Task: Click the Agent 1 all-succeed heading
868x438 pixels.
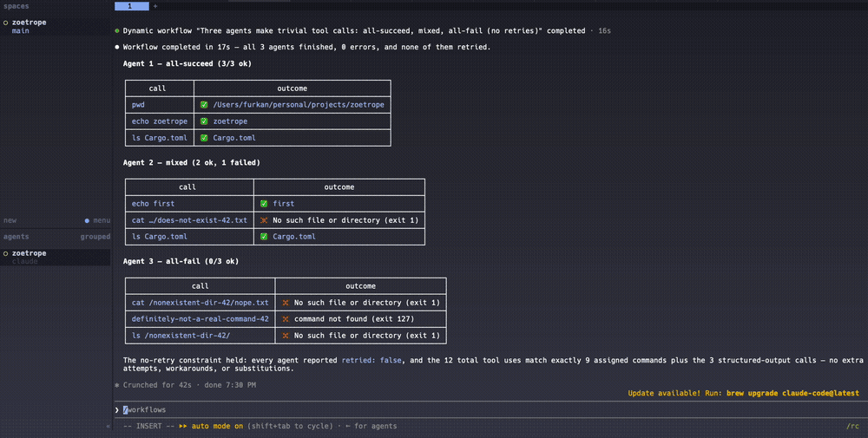Action: (x=187, y=63)
